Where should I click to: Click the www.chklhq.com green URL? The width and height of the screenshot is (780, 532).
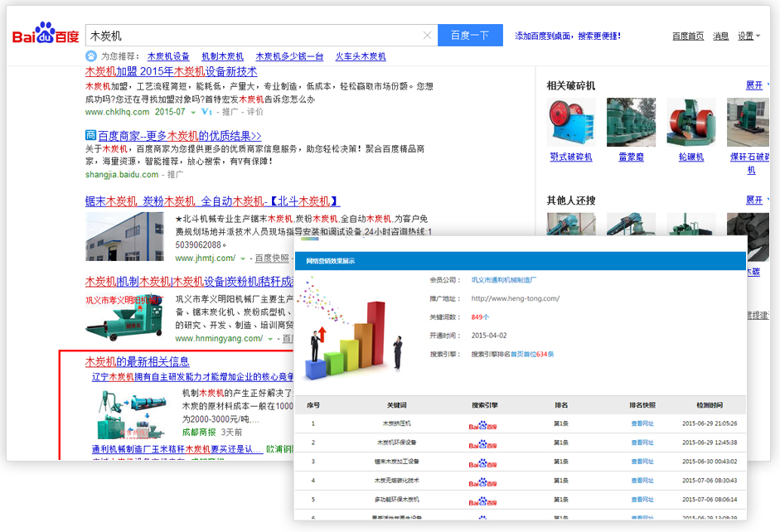(x=118, y=112)
